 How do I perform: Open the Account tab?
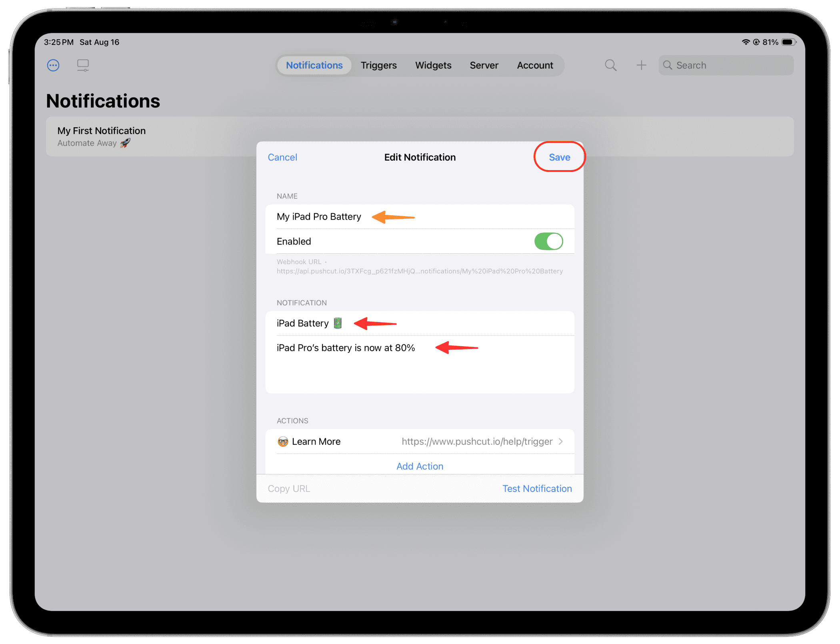tap(535, 65)
